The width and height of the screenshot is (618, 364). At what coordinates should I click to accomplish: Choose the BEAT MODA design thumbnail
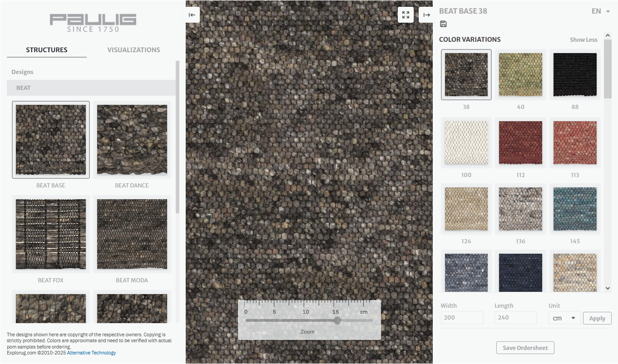(132, 234)
